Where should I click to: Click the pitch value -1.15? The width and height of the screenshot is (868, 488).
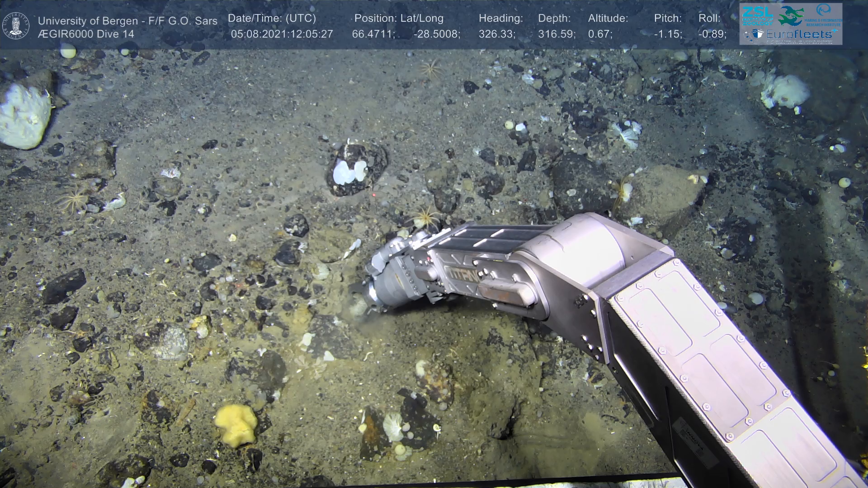pyautogui.click(x=667, y=34)
